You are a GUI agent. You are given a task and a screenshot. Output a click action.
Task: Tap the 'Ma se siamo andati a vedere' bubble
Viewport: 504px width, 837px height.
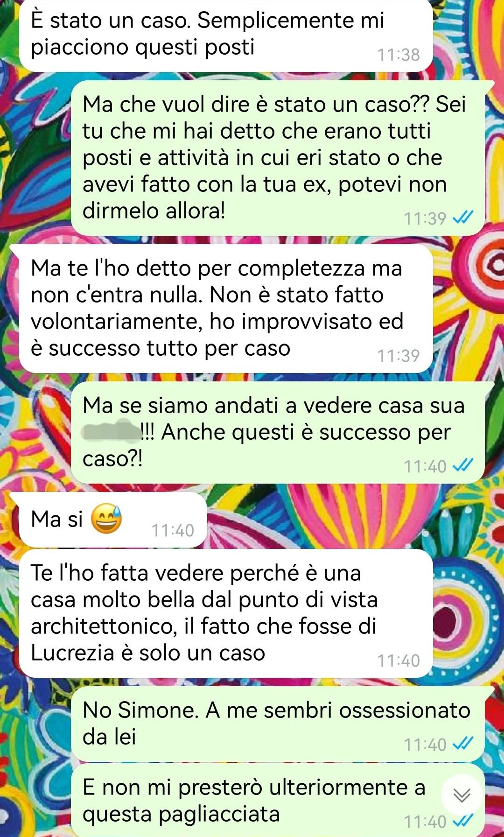278,432
